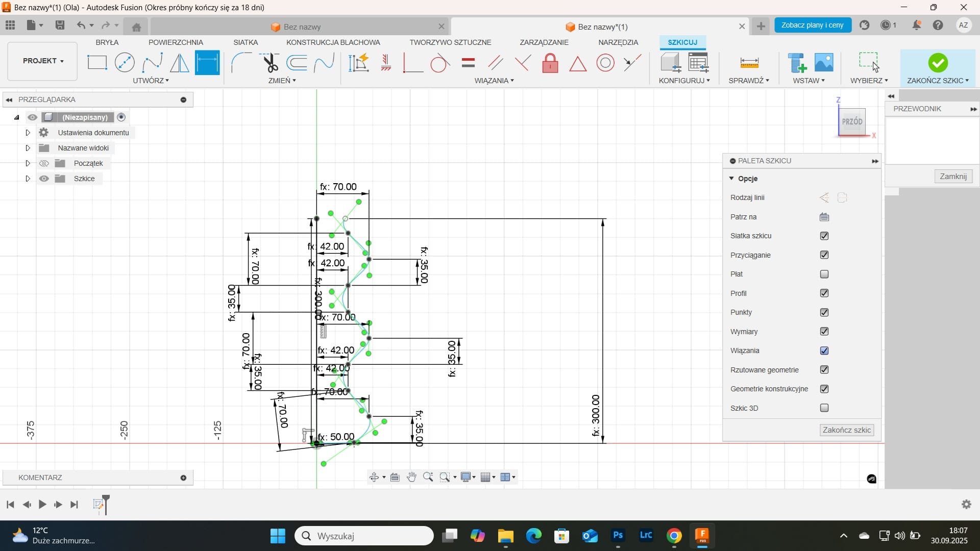Open the NARZĘDZIA ribbon tab
This screenshot has height=551, width=980.
[618, 42]
